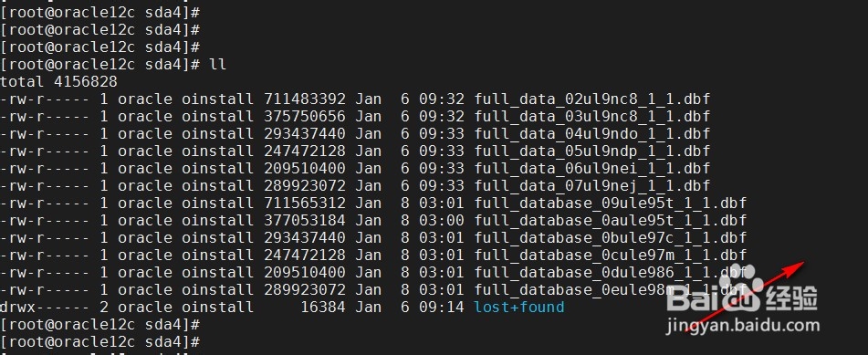Click filename full_database_0aule95t_1_1.dbf
This screenshot has height=355, width=868.
coord(611,221)
